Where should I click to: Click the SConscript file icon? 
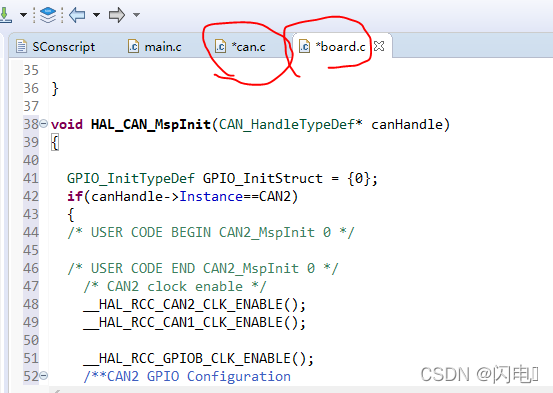[x=22, y=47]
